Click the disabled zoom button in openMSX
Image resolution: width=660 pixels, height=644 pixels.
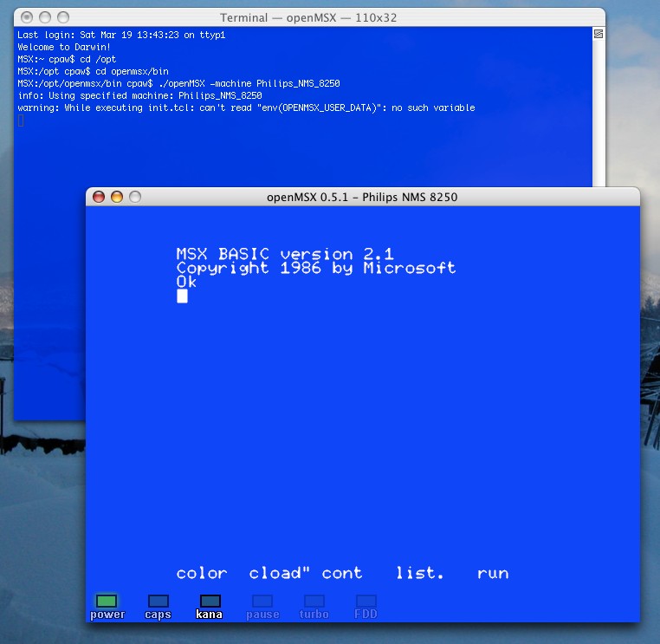(x=135, y=197)
